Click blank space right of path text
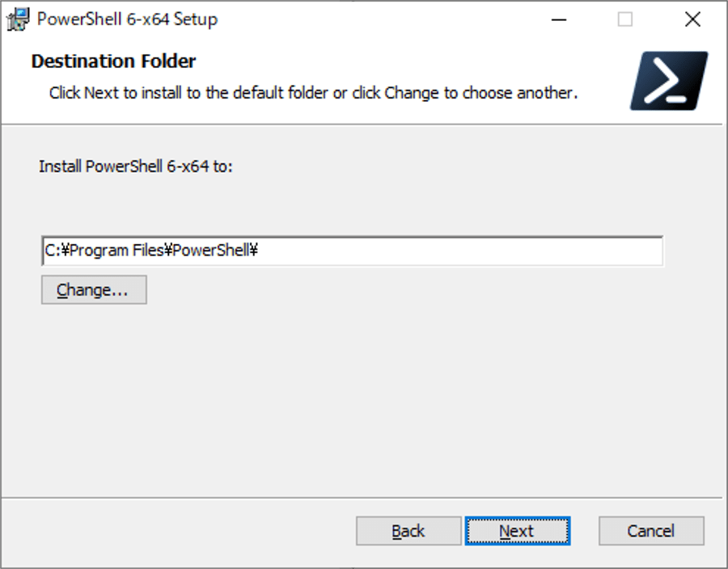728x569 pixels. 459,251
